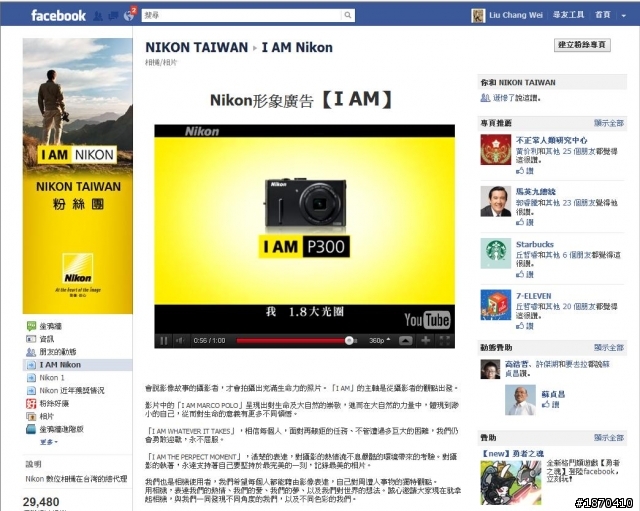This screenshot has height=511, width=640.
Task: Expand the More sidebar link
Action: (49, 442)
